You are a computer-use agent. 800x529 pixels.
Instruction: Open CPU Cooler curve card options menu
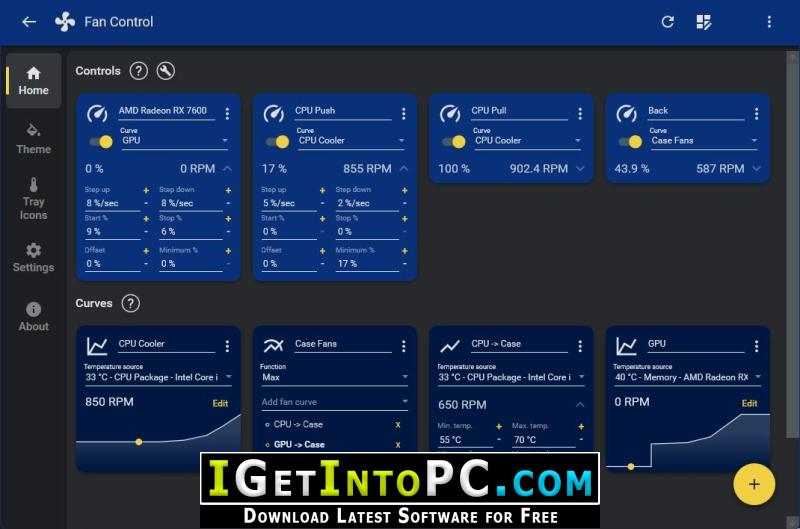click(x=227, y=346)
